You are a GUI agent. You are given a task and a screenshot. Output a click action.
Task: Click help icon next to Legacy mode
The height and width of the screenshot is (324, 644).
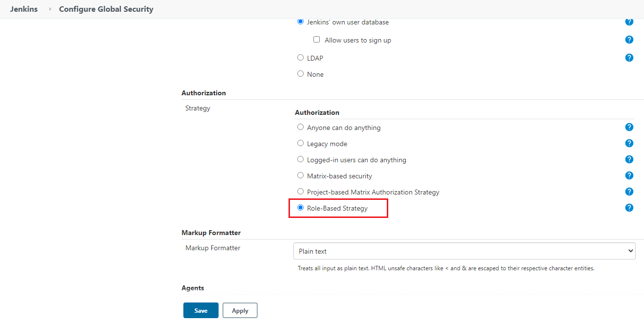629,143
